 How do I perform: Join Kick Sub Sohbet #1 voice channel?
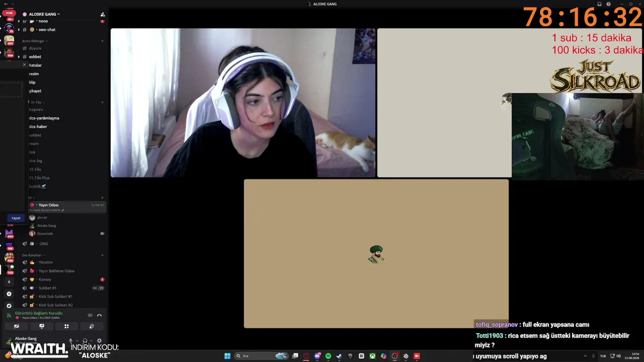tap(55, 297)
